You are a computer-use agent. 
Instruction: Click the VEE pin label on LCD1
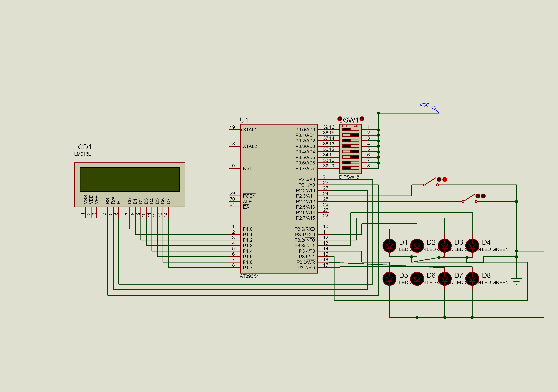tap(96, 199)
